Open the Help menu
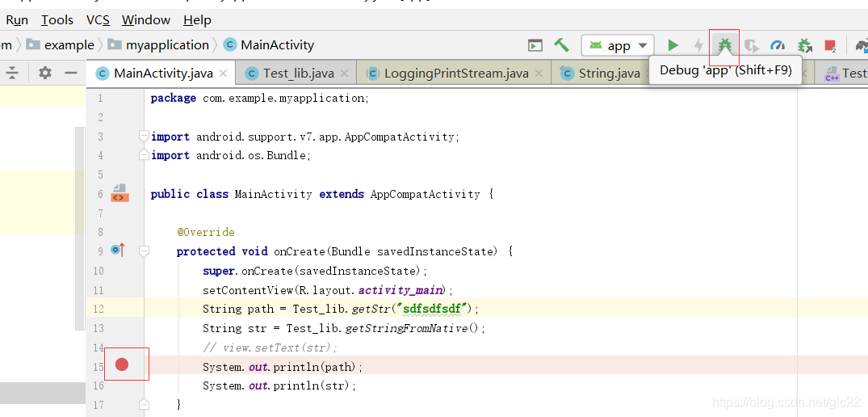Viewport: 868px width, 417px height. coord(198,20)
